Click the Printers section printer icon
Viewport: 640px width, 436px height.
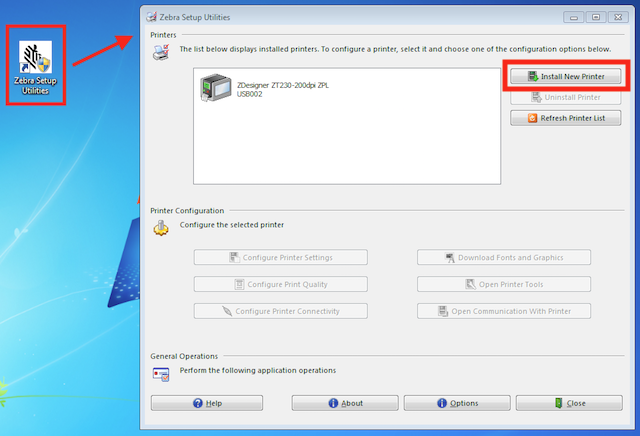[x=161, y=52]
